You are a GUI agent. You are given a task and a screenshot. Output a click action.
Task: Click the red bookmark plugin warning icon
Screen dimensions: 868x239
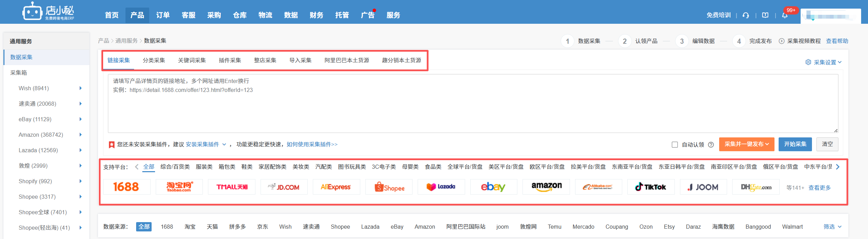tap(112, 145)
